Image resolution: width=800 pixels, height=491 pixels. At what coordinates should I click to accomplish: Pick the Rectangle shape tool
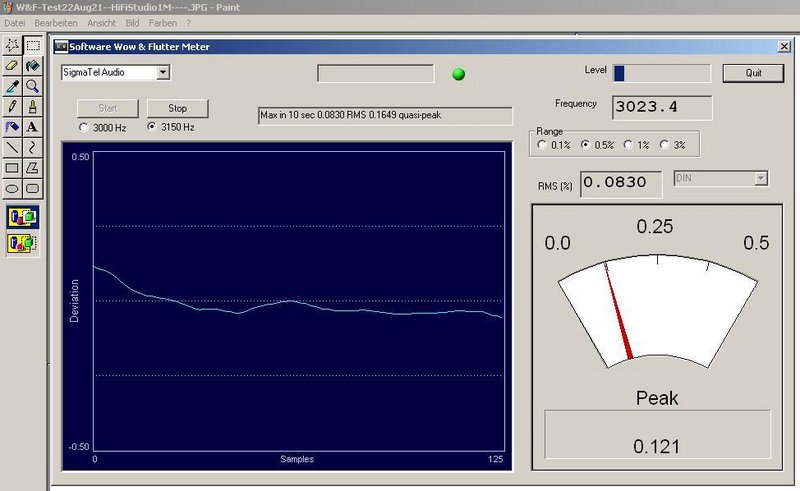(x=12, y=168)
